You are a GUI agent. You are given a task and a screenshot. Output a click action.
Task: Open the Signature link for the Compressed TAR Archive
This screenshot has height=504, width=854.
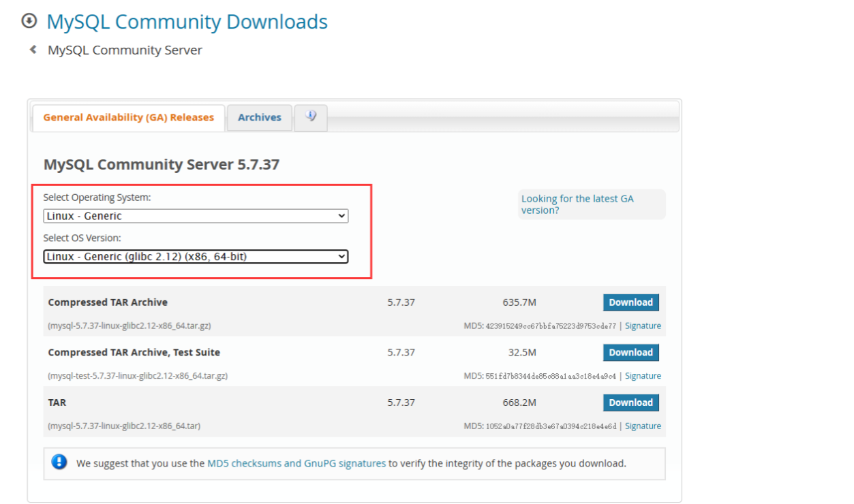643,326
